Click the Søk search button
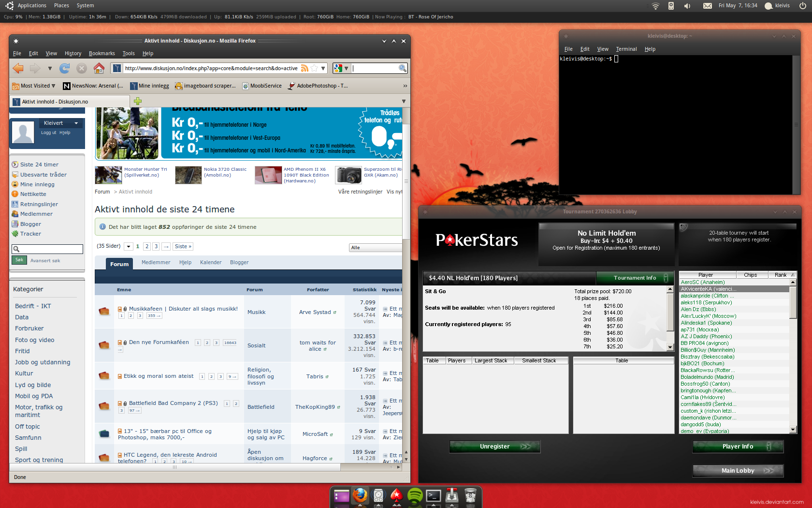Image resolution: width=812 pixels, height=508 pixels. click(19, 260)
